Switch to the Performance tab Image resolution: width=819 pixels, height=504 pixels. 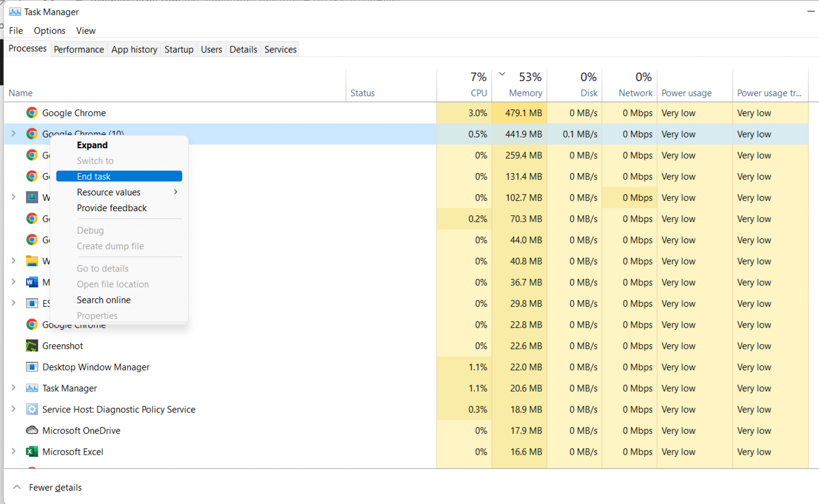pyautogui.click(x=79, y=49)
